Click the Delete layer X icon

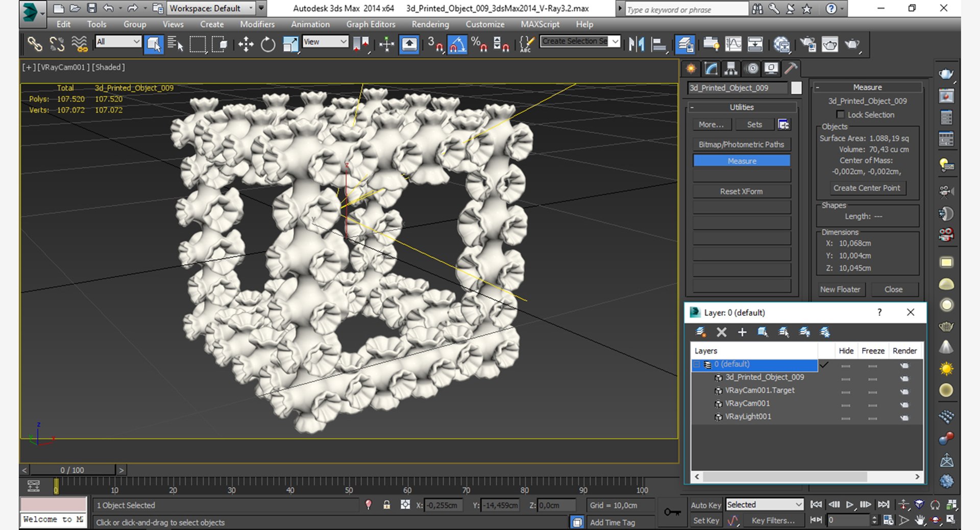point(721,332)
